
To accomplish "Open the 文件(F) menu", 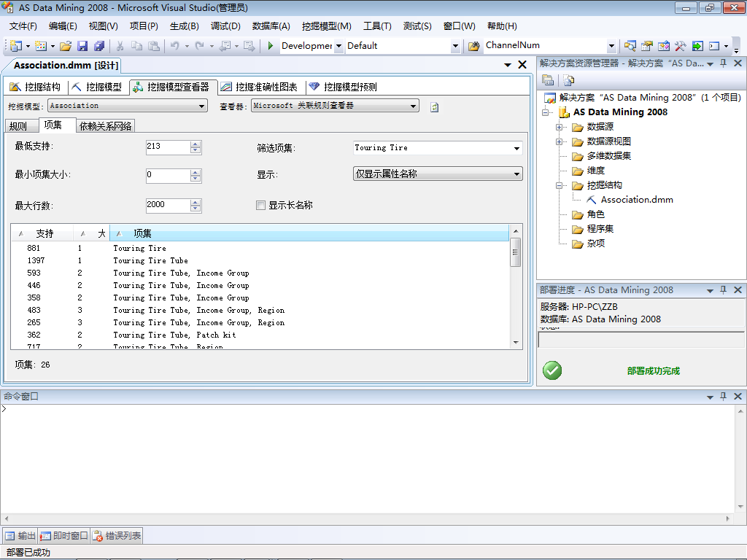I will [23, 26].
